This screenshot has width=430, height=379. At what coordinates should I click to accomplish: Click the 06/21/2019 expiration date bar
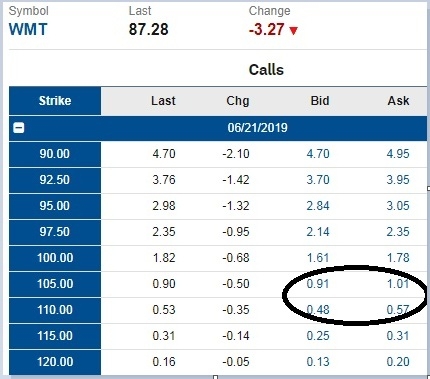pyautogui.click(x=218, y=128)
